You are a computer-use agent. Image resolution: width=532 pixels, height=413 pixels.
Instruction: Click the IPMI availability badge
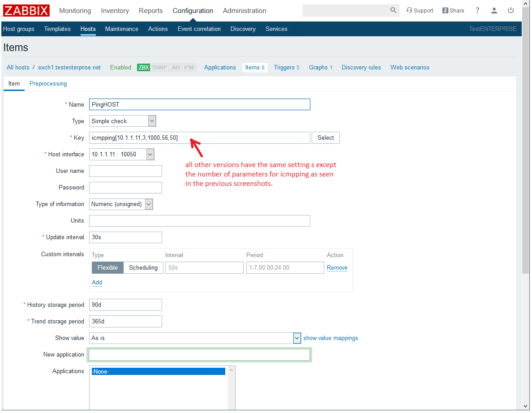coord(189,67)
